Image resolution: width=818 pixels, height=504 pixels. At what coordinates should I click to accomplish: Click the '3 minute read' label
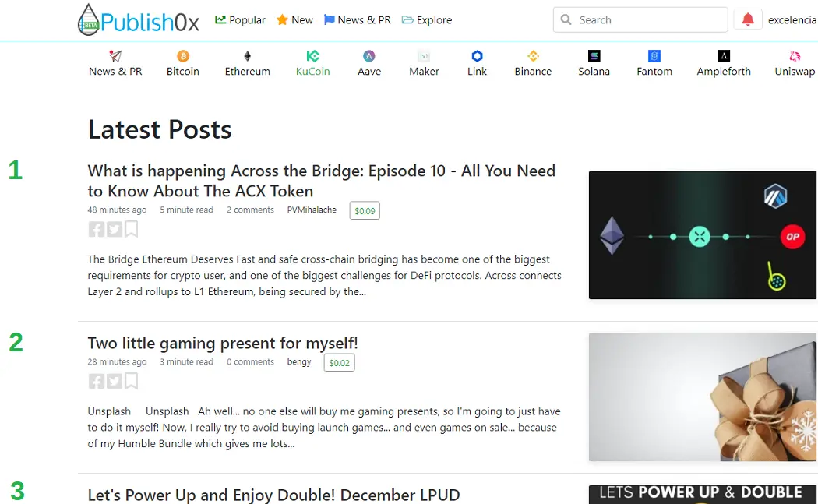click(x=186, y=362)
